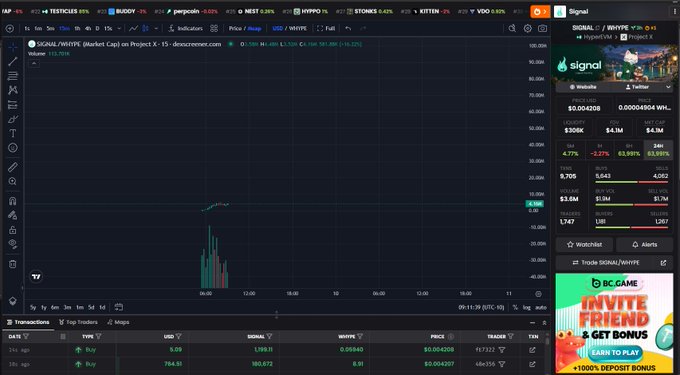680x375 pixels.
Task: Open the Indicators menu
Action: click(186, 29)
